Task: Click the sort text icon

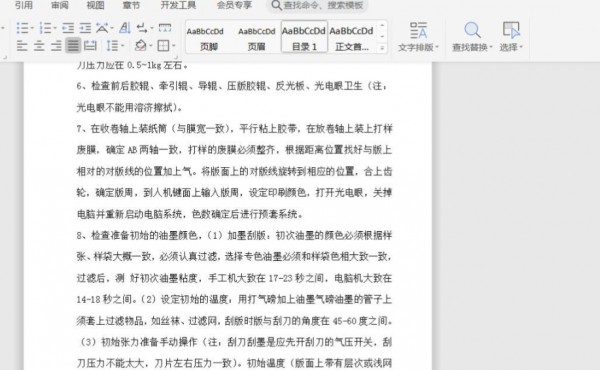Action: click(x=125, y=28)
